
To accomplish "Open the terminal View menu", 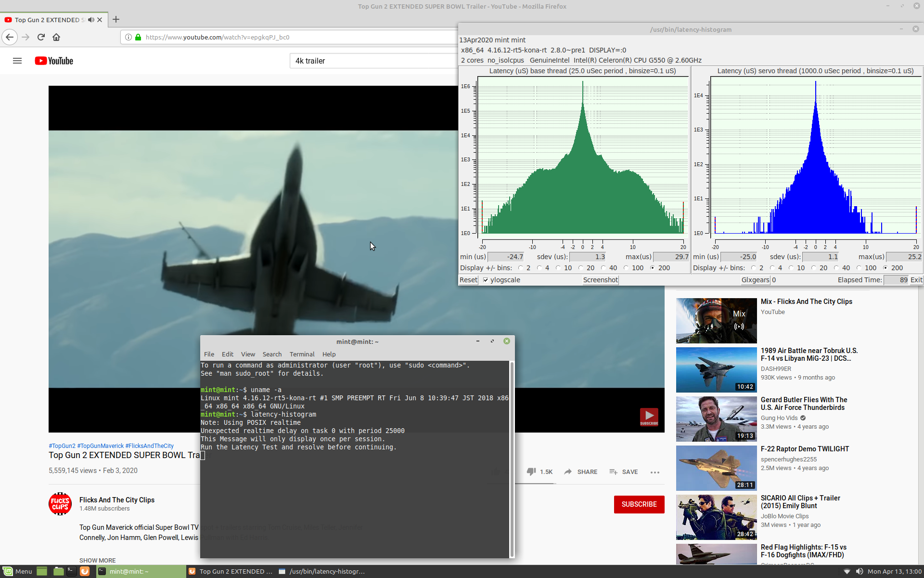I will click(x=248, y=354).
